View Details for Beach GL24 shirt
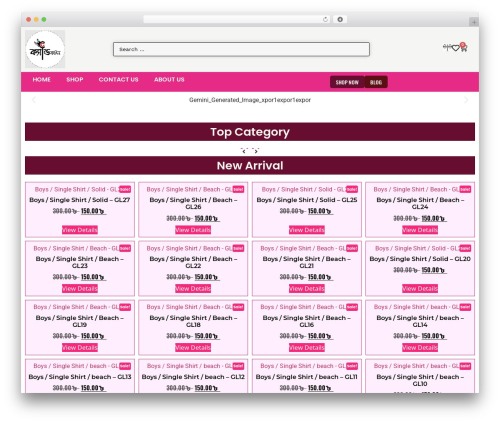500x423 pixels. click(x=420, y=230)
